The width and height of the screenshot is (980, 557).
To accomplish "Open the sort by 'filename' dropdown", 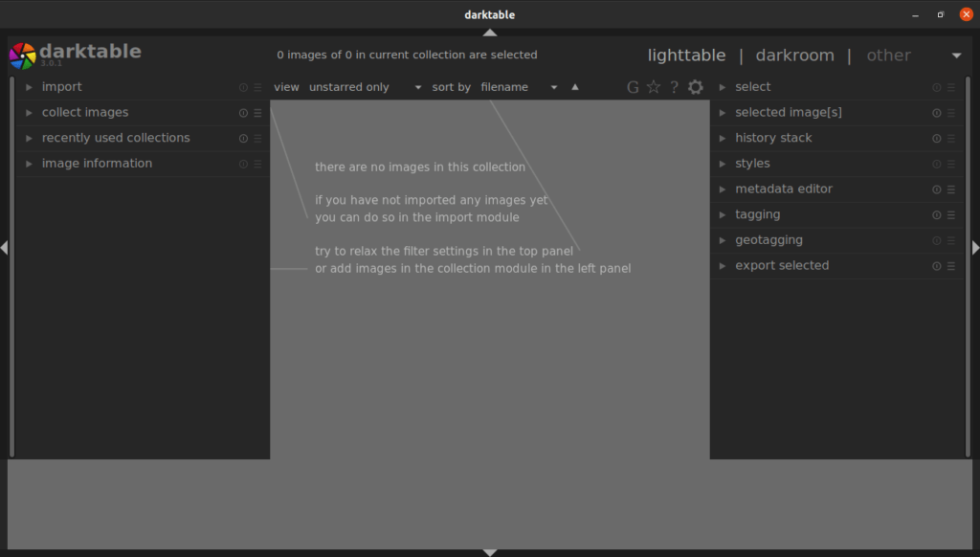I will click(519, 87).
